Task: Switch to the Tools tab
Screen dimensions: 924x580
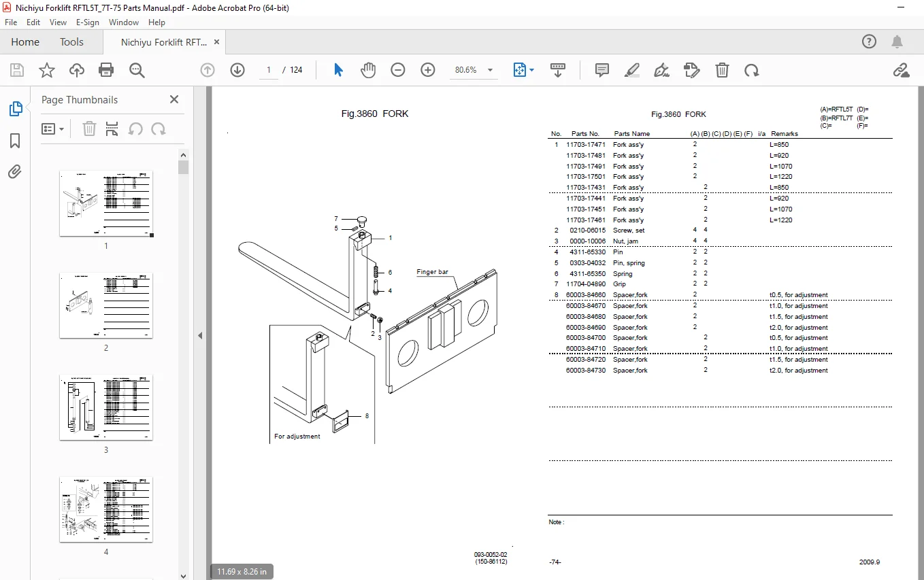Action: point(71,41)
